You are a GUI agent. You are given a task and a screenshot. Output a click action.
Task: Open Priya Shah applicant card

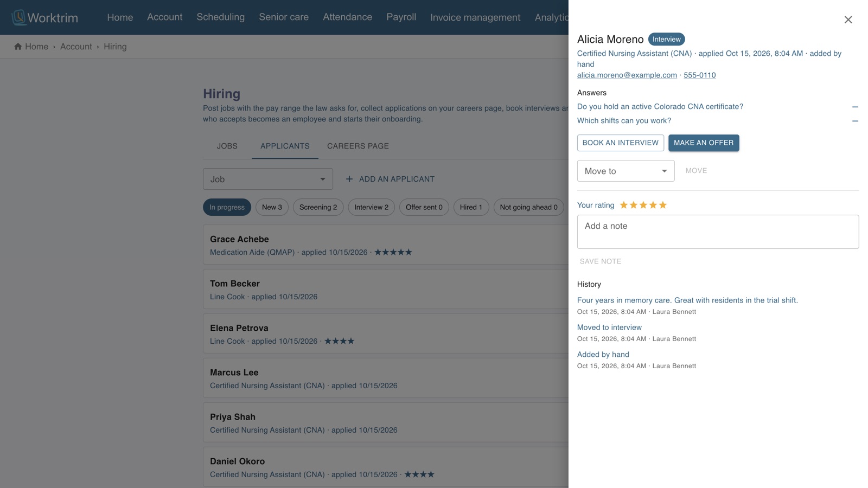[x=386, y=423]
